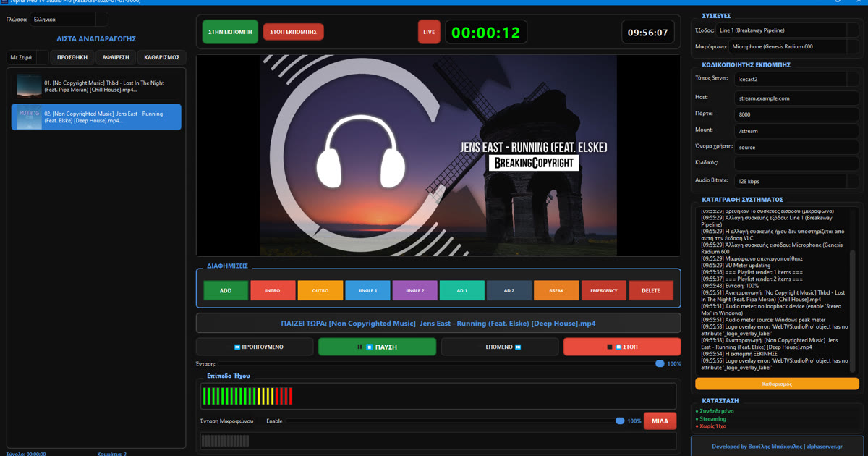Click the Streaming status entry
The height and width of the screenshot is (456, 868).
[x=711, y=418]
